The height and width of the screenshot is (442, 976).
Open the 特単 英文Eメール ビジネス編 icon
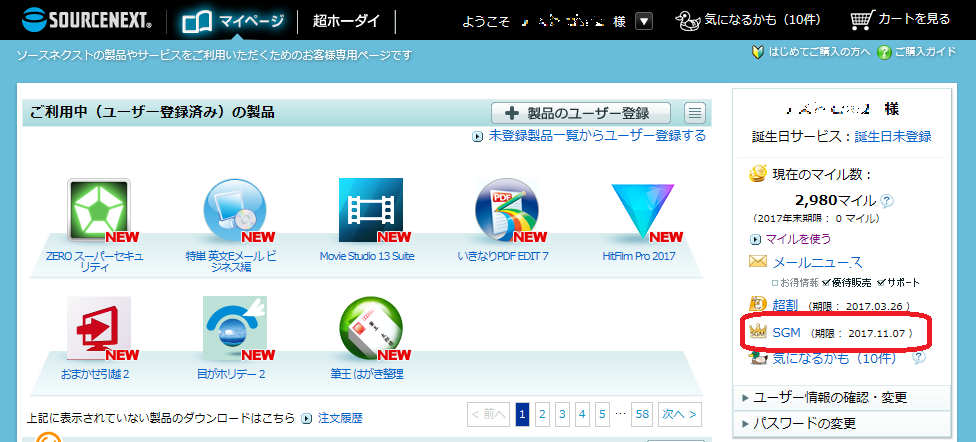(x=235, y=210)
